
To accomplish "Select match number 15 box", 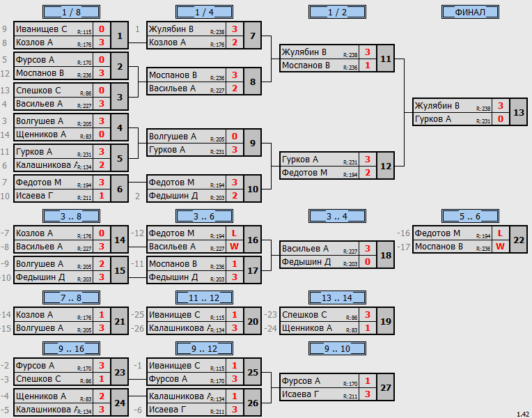I will click(120, 270).
